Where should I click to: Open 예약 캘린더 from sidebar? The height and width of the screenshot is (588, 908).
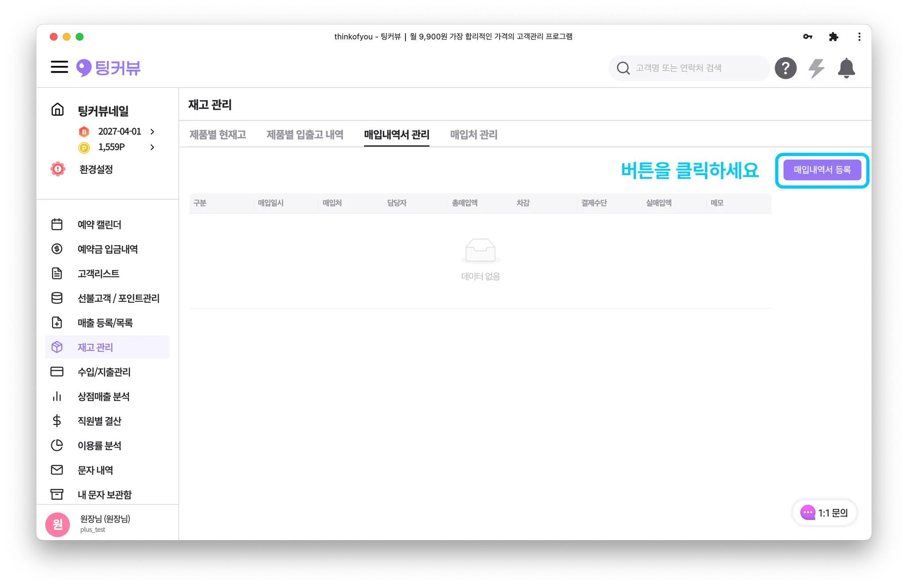(99, 225)
